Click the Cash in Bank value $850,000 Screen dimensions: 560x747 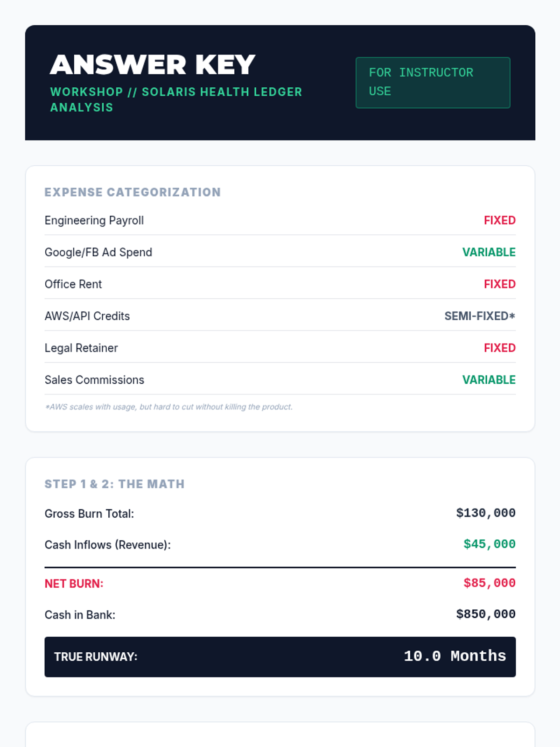[485, 614]
